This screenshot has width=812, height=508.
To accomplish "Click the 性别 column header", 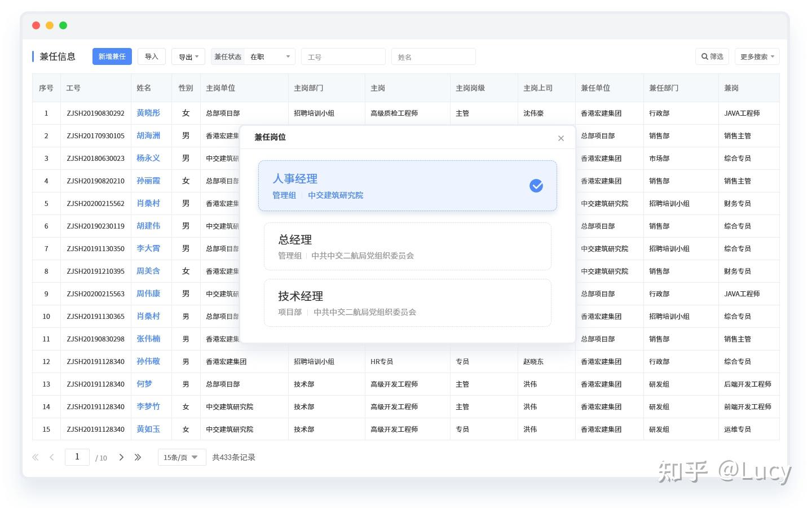I will (x=186, y=88).
